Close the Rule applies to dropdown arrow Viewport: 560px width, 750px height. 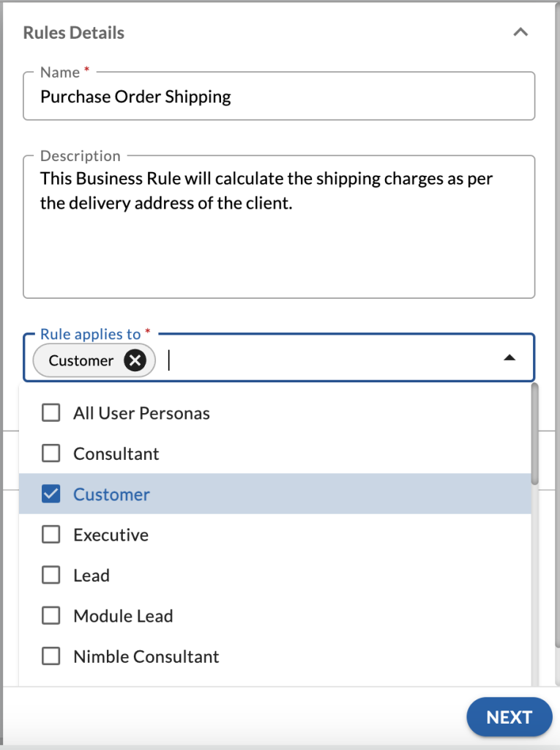tap(510, 358)
